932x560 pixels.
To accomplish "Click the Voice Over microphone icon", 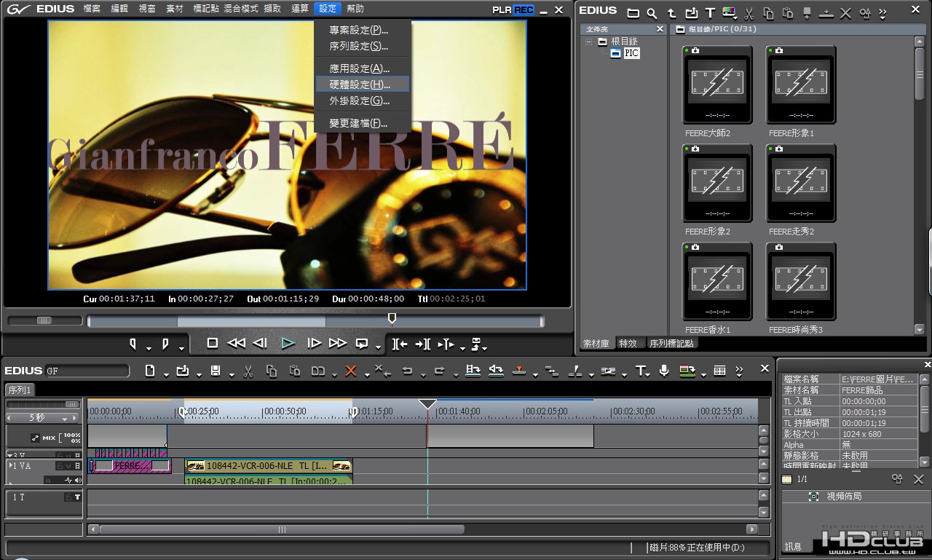I will click(x=664, y=371).
